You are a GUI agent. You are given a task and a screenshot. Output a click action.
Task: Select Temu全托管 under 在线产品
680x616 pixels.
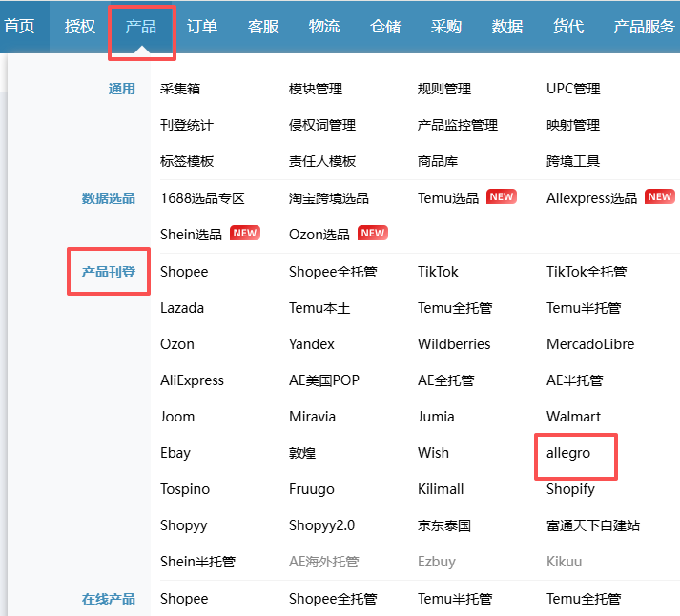[584, 599]
